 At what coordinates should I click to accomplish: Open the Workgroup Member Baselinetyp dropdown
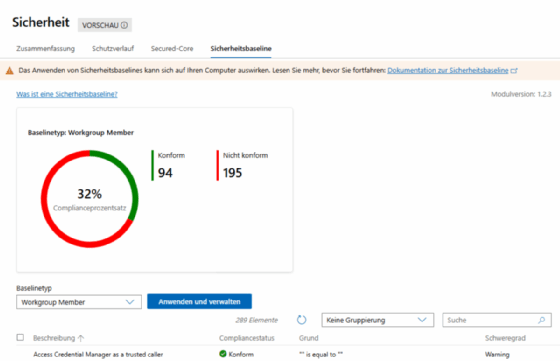click(79, 302)
